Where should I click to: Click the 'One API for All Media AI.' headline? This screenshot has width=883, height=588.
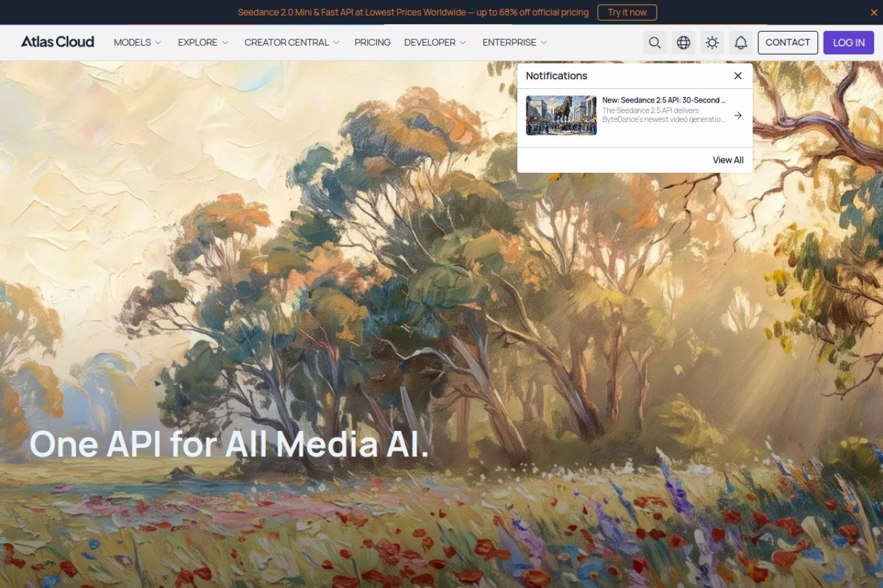click(229, 444)
